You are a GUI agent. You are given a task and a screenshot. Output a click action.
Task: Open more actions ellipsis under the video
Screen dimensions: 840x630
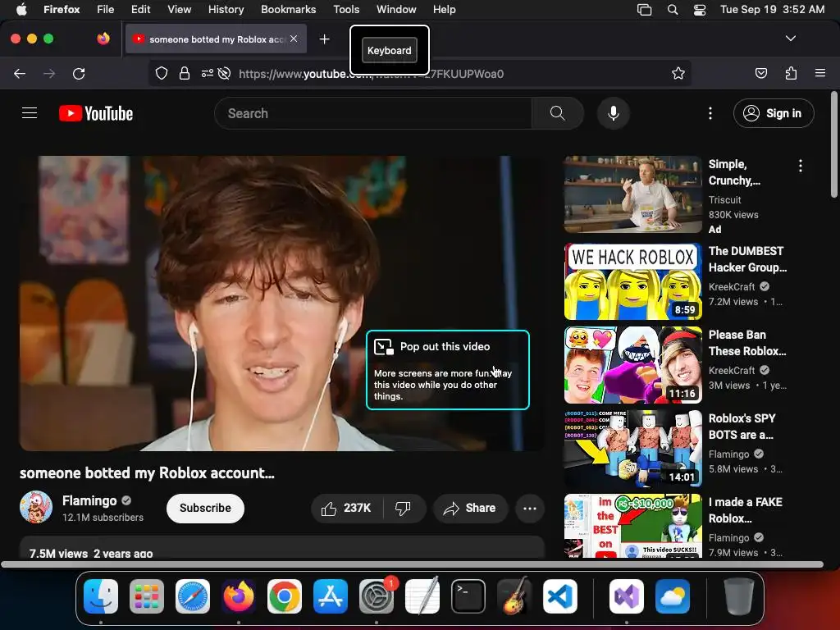[x=529, y=509]
